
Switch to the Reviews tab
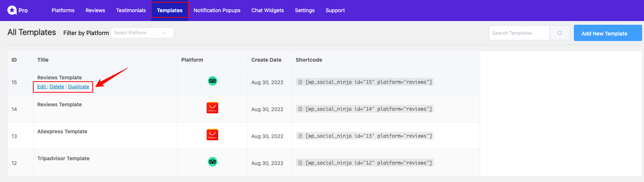(95, 10)
